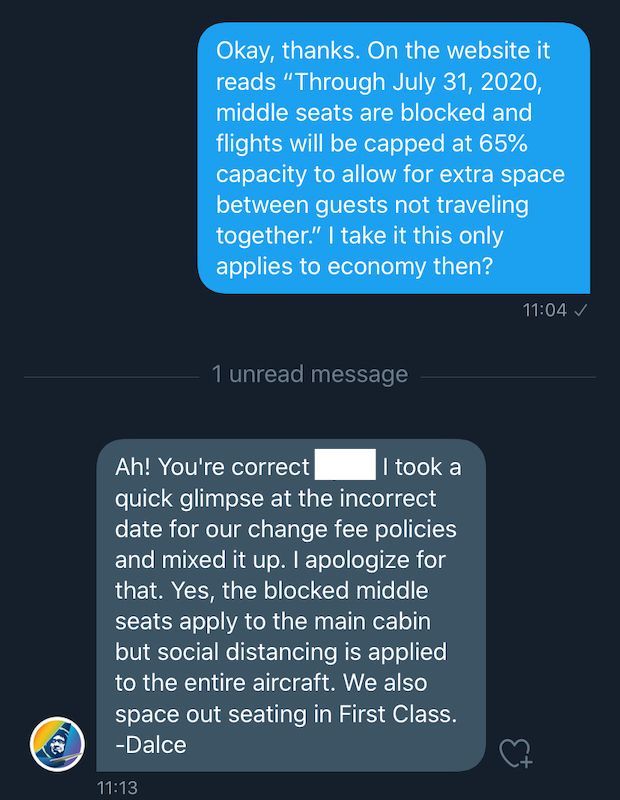Click the 11:04 timestamp
620x800 pixels.
point(544,310)
